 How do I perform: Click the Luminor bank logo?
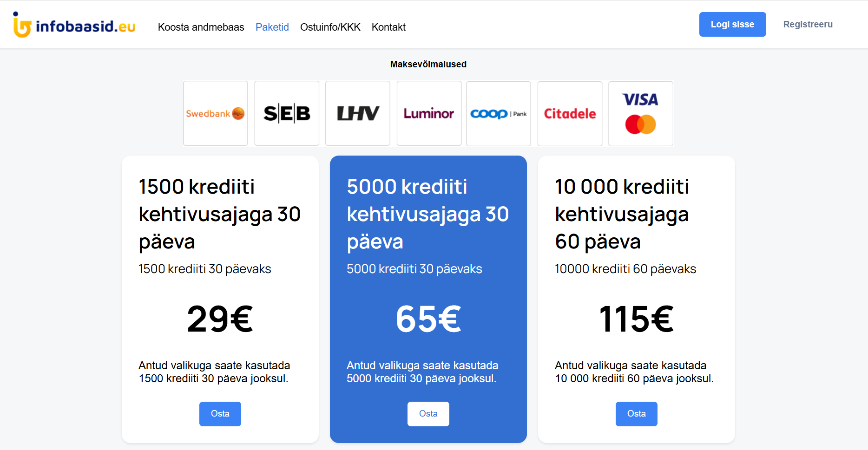pyautogui.click(x=429, y=113)
